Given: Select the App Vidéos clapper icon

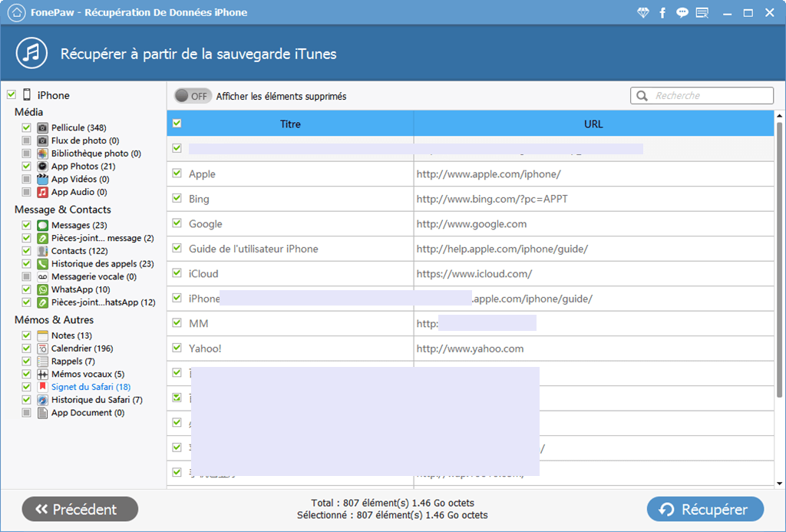Looking at the screenshot, I should click(43, 179).
